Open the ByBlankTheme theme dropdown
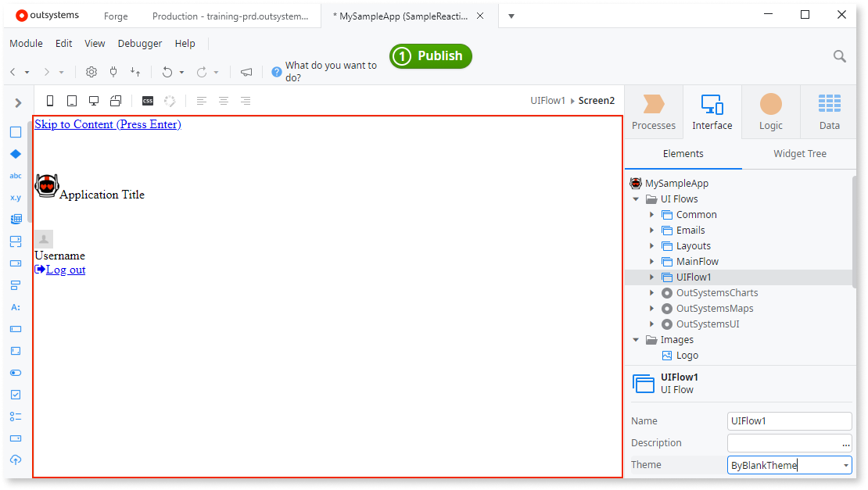Screen dimensions: 868x490 click(x=847, y=464)
